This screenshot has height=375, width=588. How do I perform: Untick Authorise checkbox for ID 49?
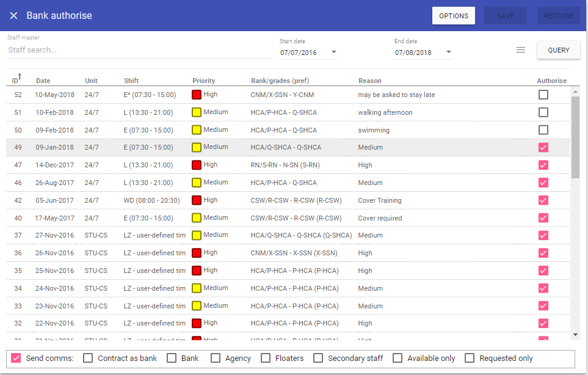543,147
